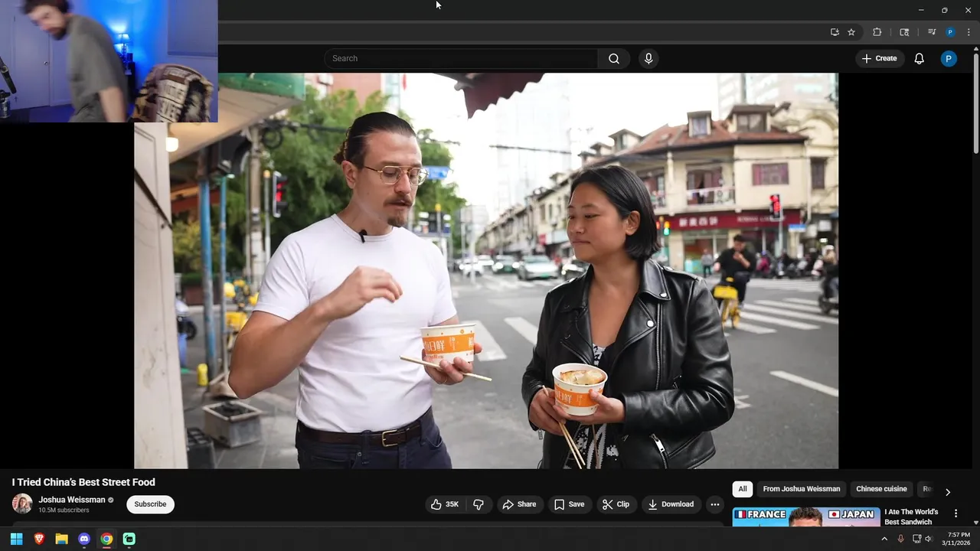The width and height of the screenshot is (980, 551).
Task: Minimize the Chrome window
Action: tap(921, 10)
